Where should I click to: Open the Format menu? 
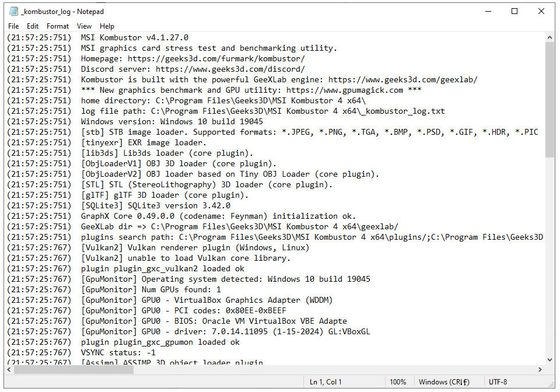click(58, 26)
